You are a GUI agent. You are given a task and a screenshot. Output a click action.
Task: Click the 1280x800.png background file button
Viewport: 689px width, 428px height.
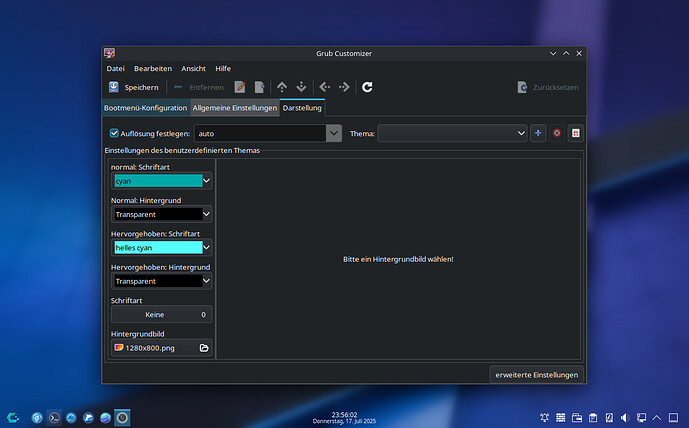click(x=161, y=348)
